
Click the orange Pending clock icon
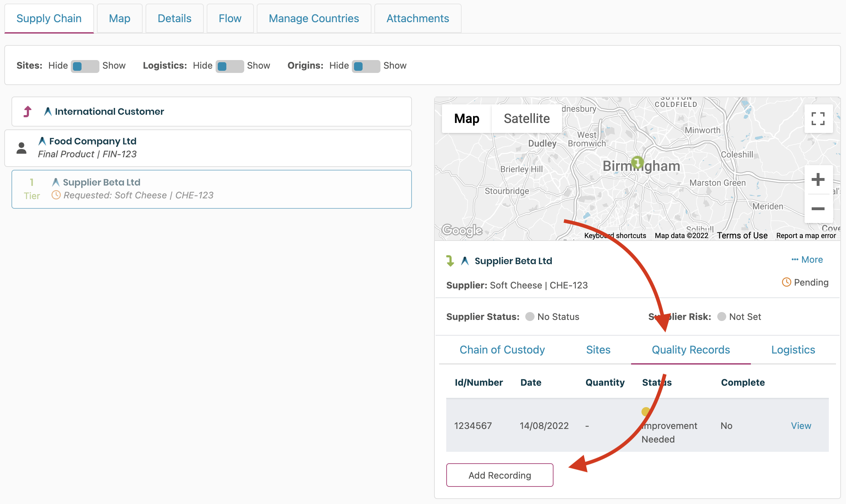pos(786,282)
